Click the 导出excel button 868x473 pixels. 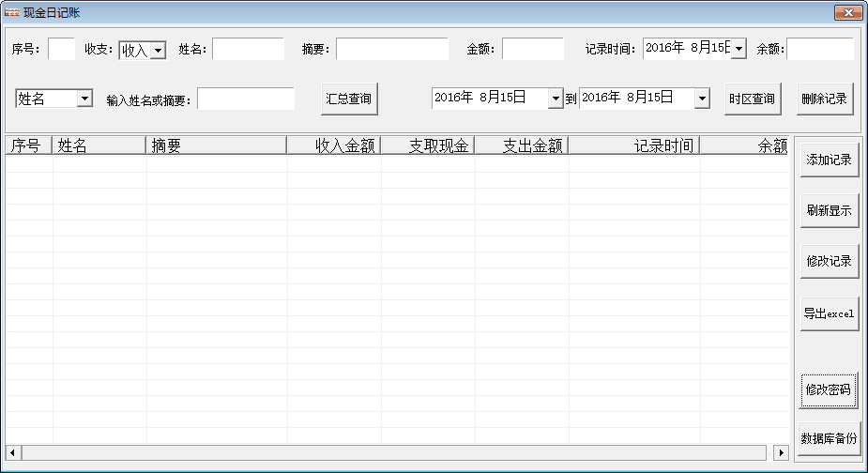830,314
